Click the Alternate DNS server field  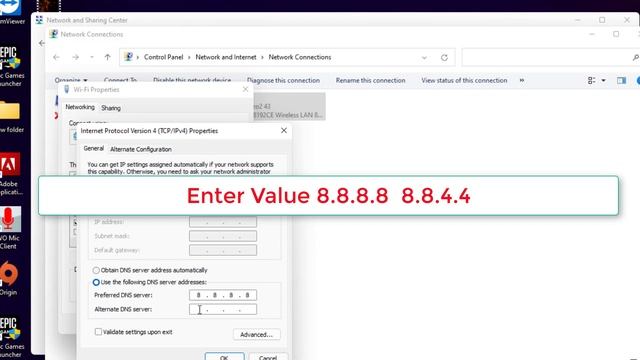click(x=223, y=309)
